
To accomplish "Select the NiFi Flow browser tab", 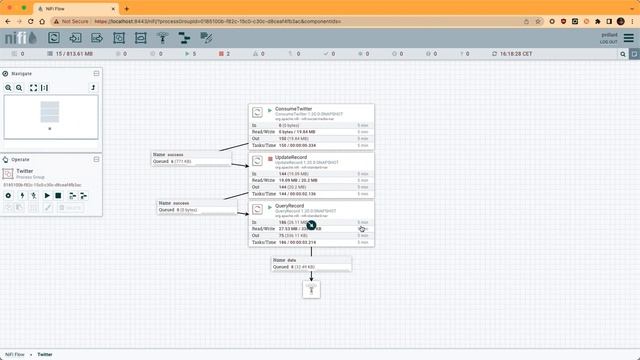I will pyautogui.click(x=76, y=9).
